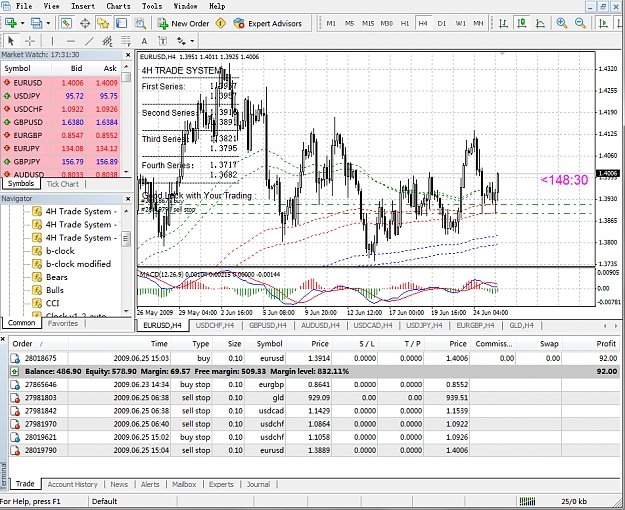Toggle the D1 timeframe button

pyautogui.click(x=441, y=23)
